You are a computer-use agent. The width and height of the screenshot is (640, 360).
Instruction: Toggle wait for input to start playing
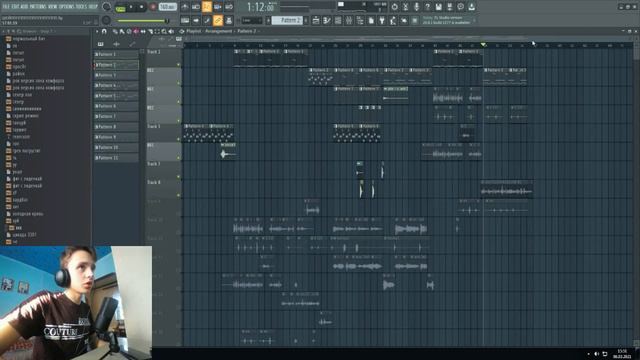point(196,7)
